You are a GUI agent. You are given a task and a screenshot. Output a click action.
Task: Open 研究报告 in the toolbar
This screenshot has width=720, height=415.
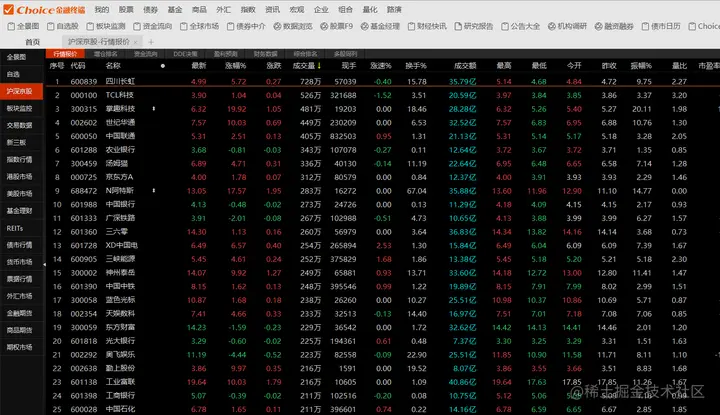point(474,27)
